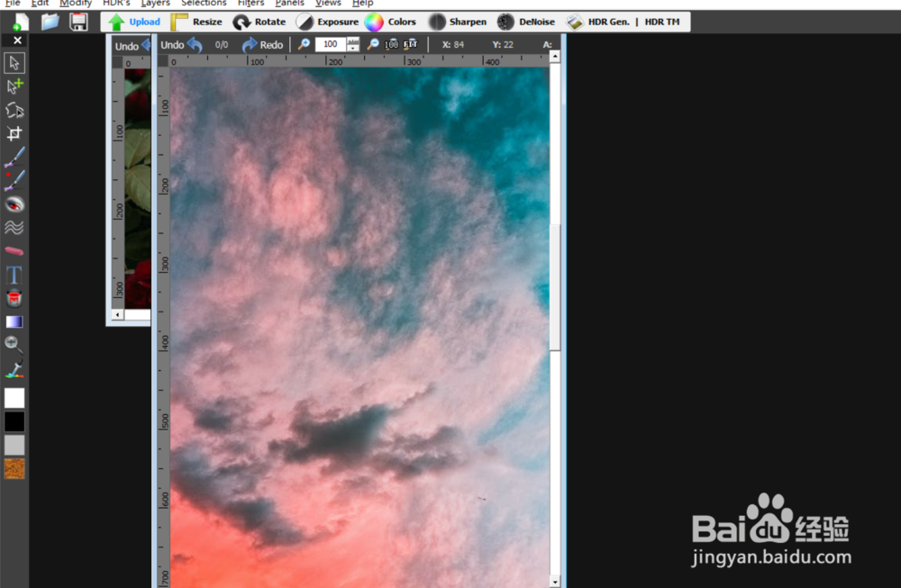Select the clone brush tool with red dot

pos(14,180)
